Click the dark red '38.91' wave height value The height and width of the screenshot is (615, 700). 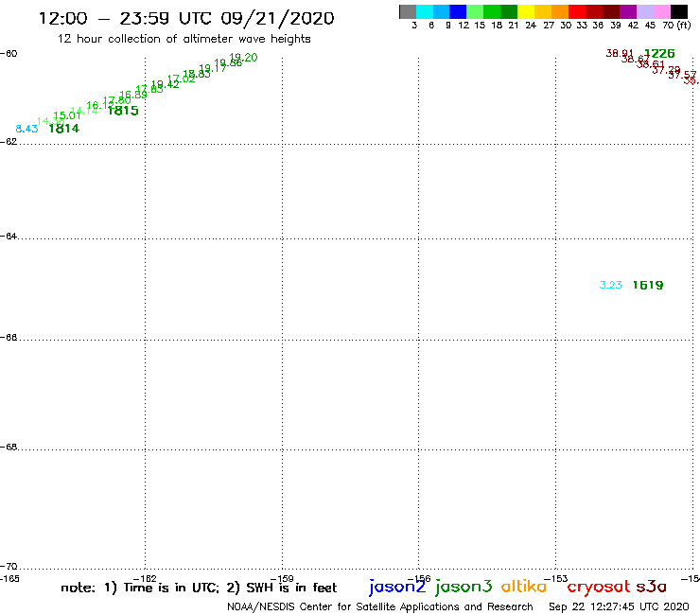620,53
